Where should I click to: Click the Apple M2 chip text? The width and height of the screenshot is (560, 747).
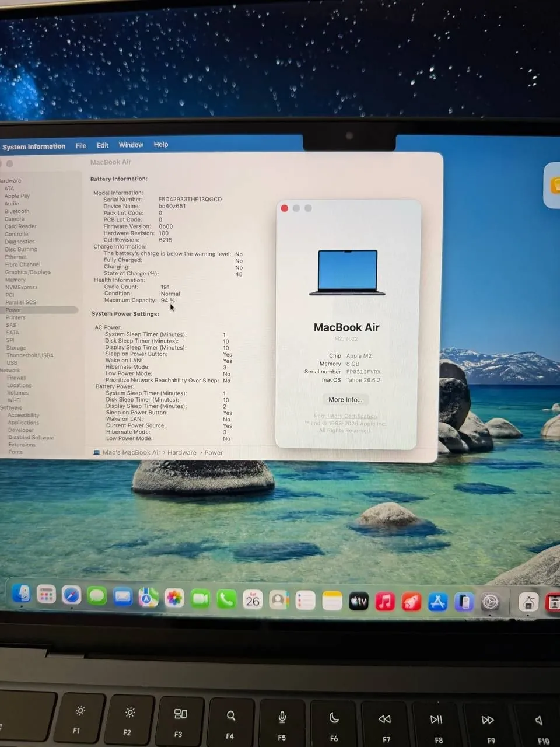[359, 356]
